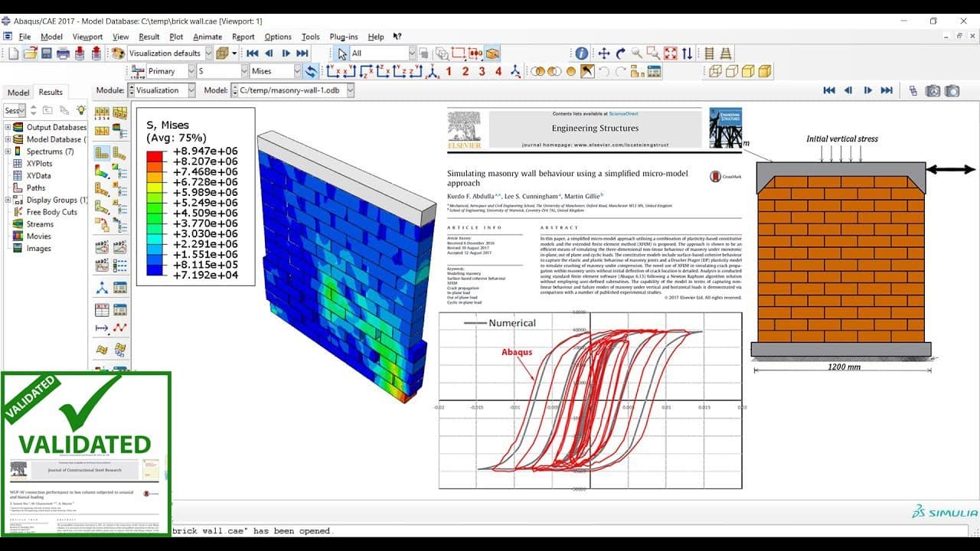Open the Plug-ins menu
The width and height of the screenshot is (980, 551).
pos(344,37)
